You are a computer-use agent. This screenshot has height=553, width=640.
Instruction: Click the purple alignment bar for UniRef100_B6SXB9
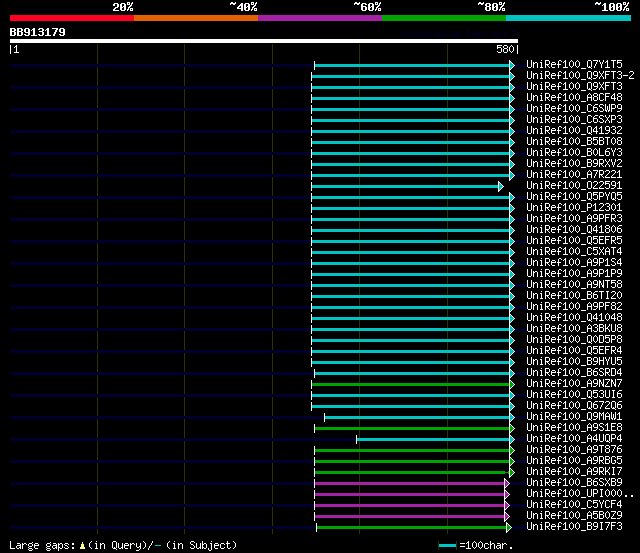(x=410, y=484)
